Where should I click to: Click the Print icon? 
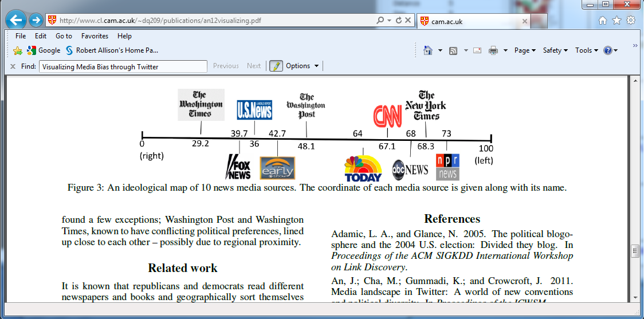[x=493, y=50]
